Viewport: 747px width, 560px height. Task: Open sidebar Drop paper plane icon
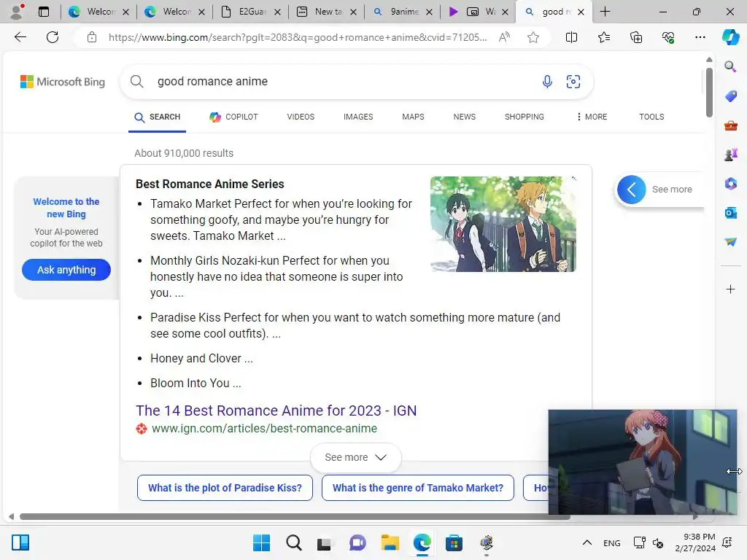coord(730,242)
